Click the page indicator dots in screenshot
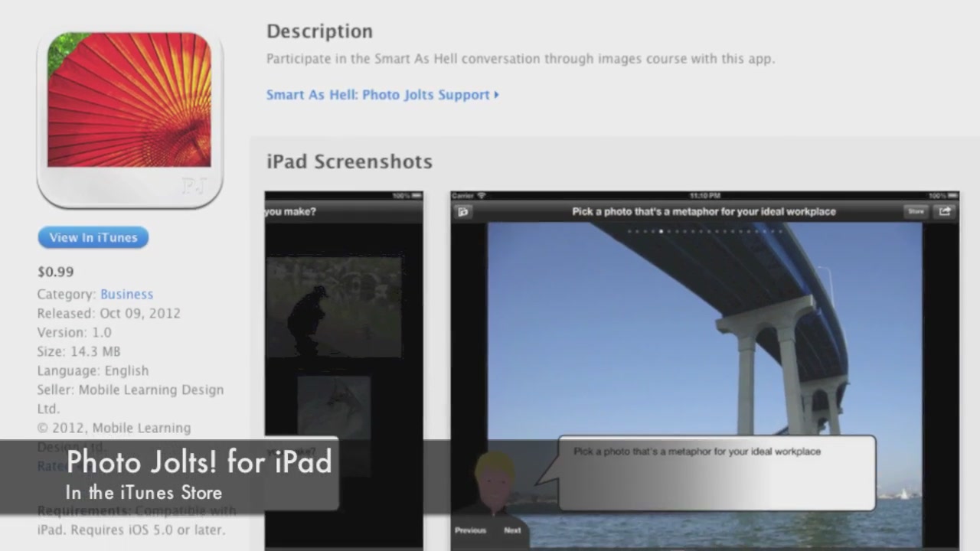The height and width of the screenshot is (551, 980). click(704, 230)
